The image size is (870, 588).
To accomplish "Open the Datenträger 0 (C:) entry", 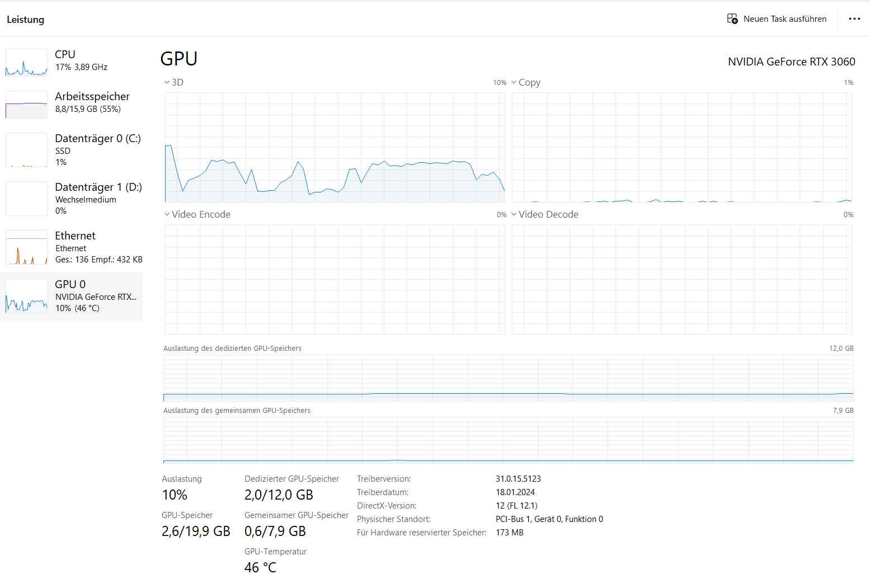I will click(72, 150).
